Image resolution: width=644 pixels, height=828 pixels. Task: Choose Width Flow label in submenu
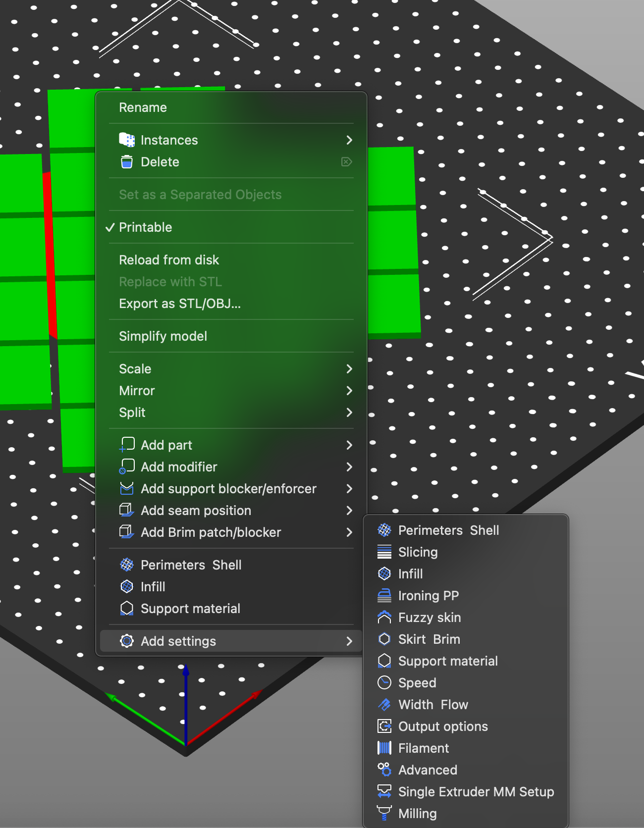point(433,705)
